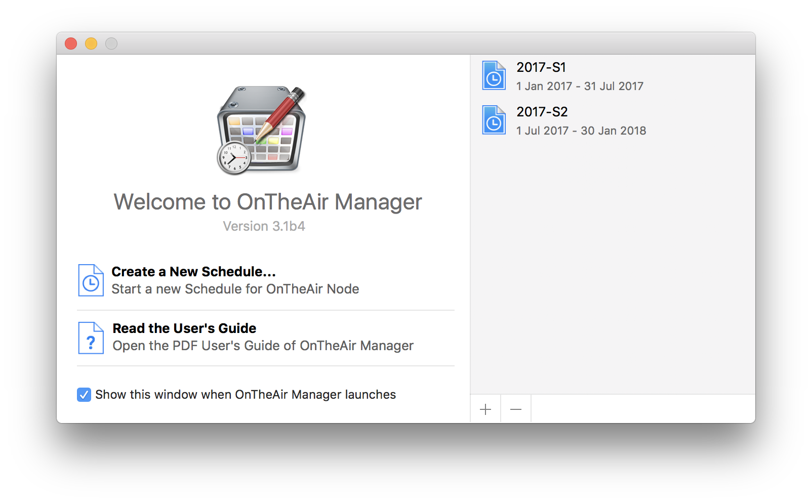Click the Create a New Schedule clock document icon
The image size is (812, 504).
coord(91,280)
